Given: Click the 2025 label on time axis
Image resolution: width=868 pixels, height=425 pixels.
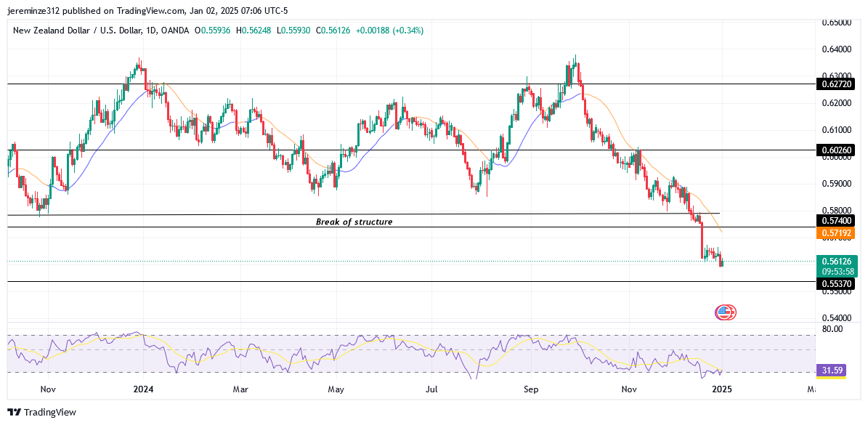Looking at the screenshot, I should pyautogui.click(x=722, y=389).
